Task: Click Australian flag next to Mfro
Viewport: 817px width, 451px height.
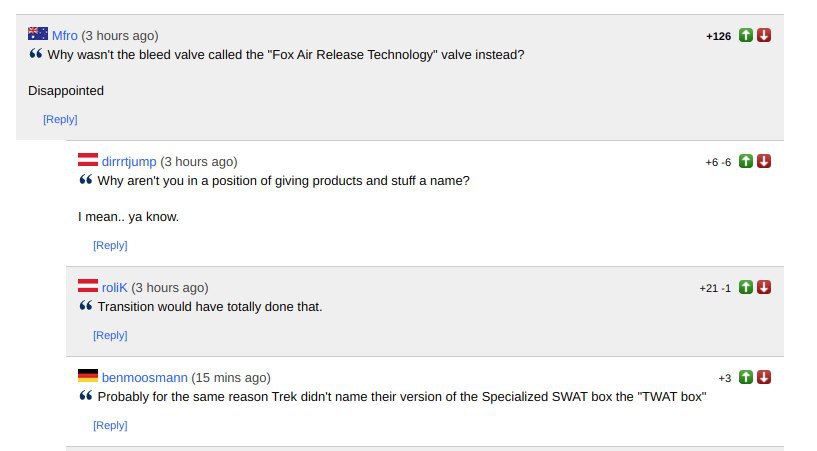Action: pos(38,34)
